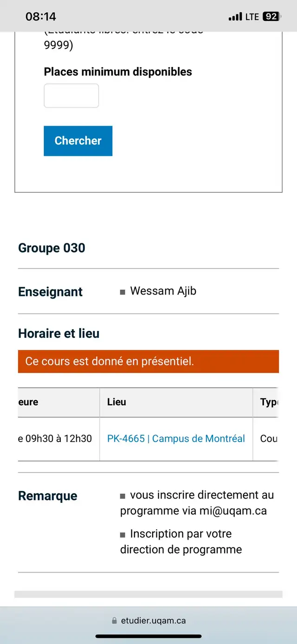Click the bullet before Wessam Ajib
Viewport: 297px width, 644px height.
pos(123,292)
